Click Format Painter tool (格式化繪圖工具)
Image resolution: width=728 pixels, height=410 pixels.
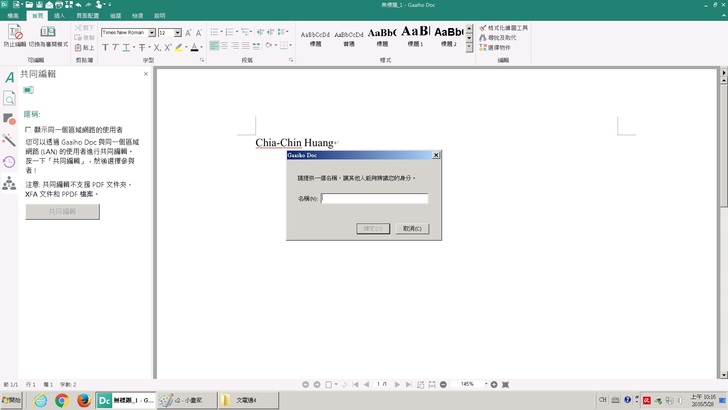[503, 28]
